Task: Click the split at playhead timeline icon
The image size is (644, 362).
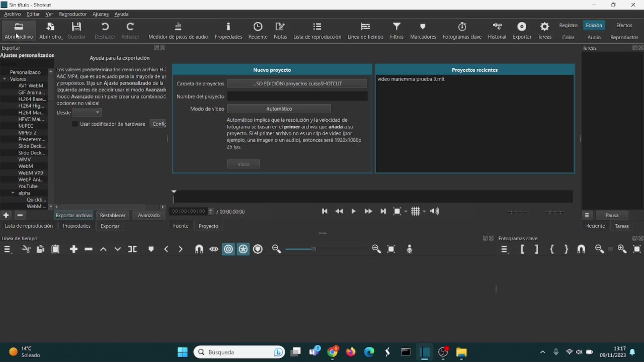Action: point(132,249)
